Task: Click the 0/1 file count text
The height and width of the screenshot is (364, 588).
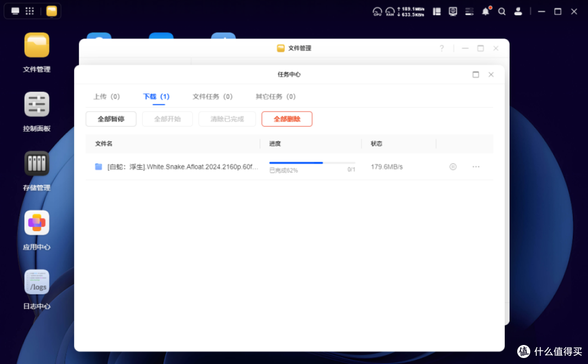Action: 351,170
